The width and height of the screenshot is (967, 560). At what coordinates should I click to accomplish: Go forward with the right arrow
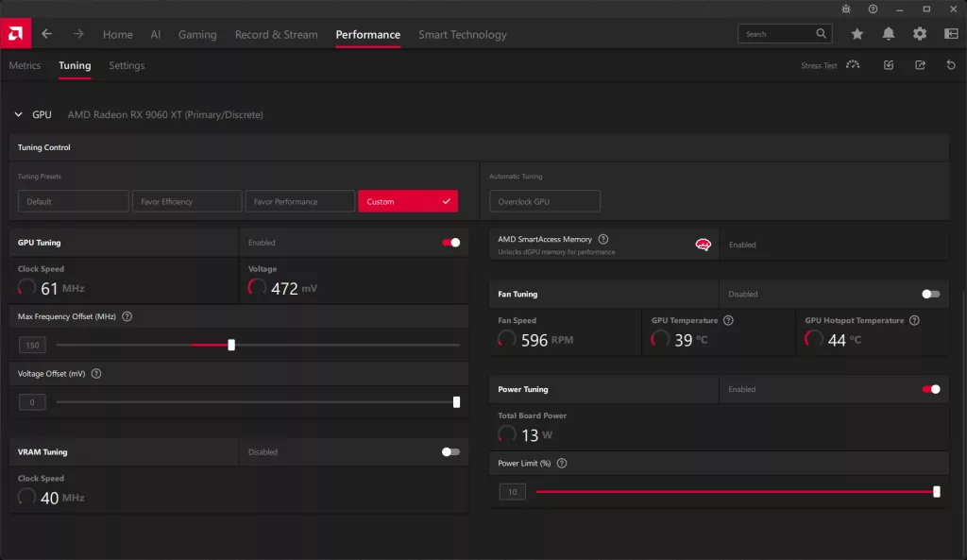click(x=78, y=34)
